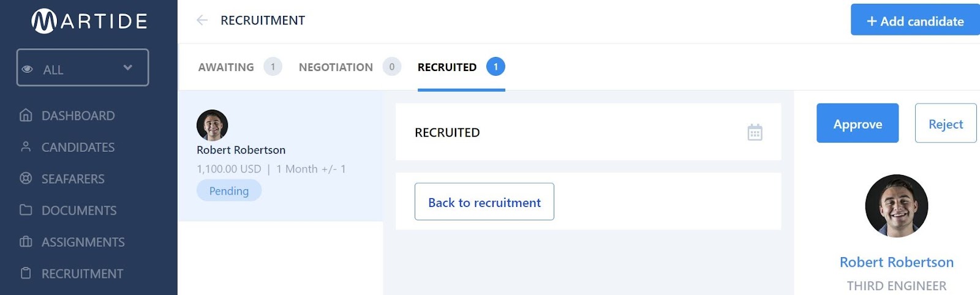Click the Recruitment clipboard icon in sidebar
This screenshot has width=980, height=295.
click(x=26, y=273)
